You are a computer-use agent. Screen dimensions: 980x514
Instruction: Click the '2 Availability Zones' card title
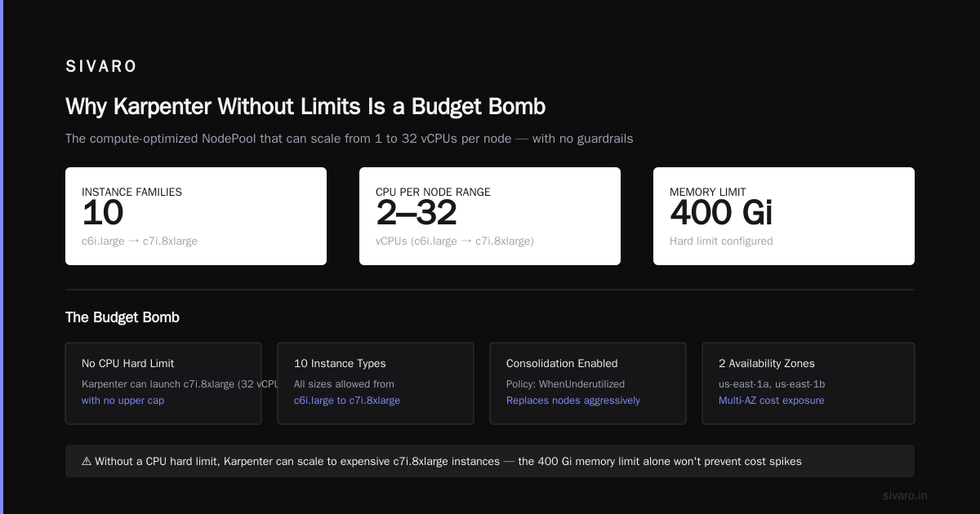pos(767,364)
